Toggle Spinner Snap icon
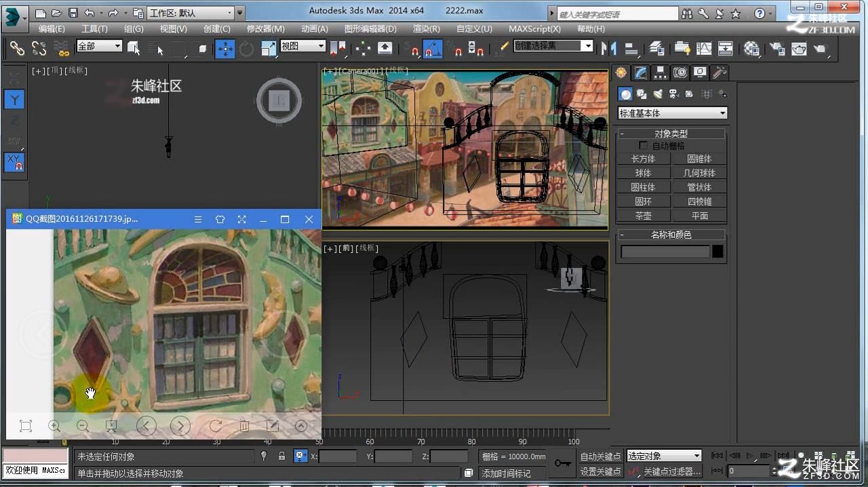This screenshot has width=868, height=487. (x=476, y=48)
